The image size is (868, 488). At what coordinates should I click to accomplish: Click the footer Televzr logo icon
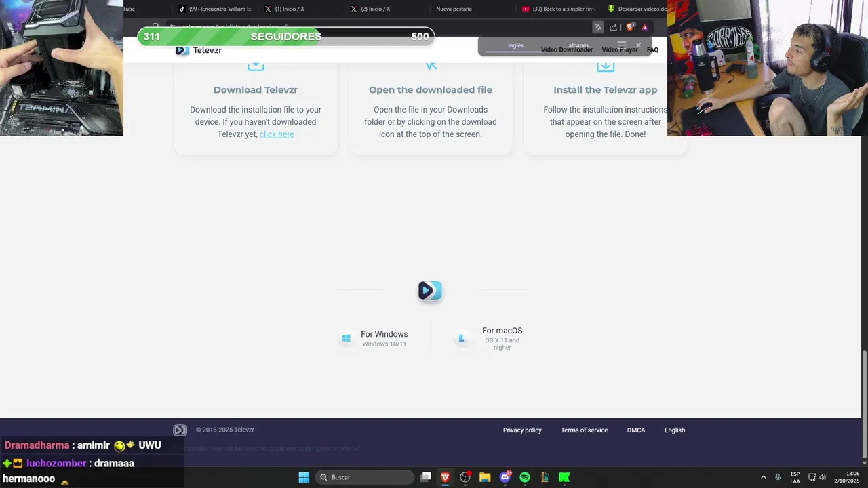pyautogui.click(x=180, y=430)
